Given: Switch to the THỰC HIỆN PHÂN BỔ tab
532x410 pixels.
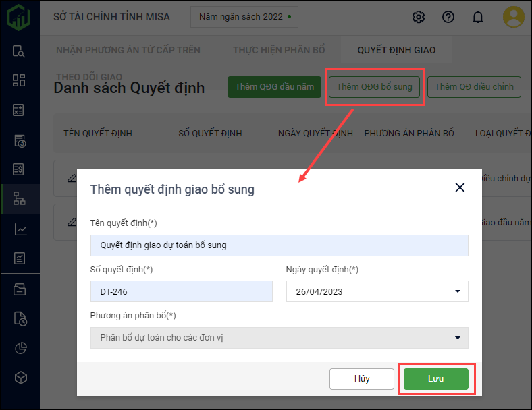Looking at the screenshot, I should (x=279, y=50).
